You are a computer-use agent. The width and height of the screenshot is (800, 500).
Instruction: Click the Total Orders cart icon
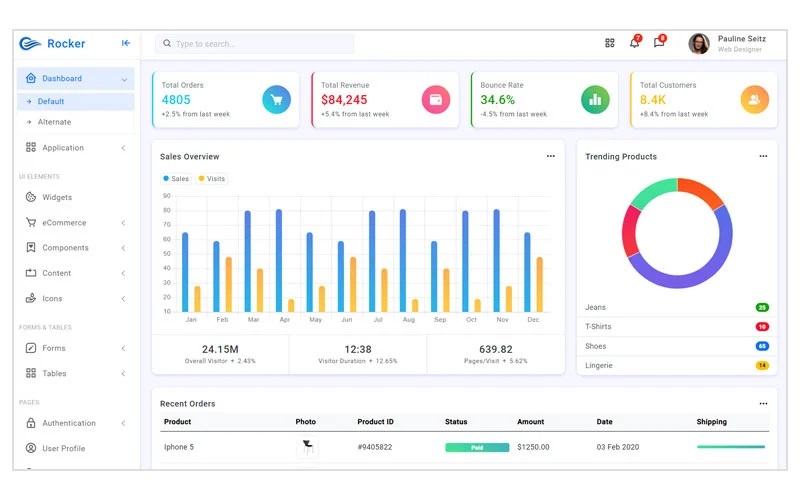point(276,99)
